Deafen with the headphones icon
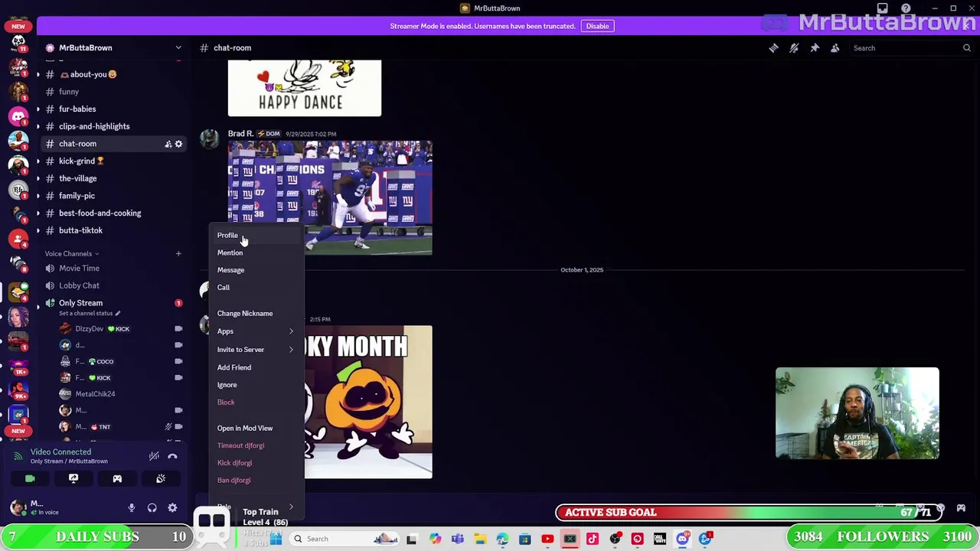Viewport: 980px width, 551px height. [152, 507]
